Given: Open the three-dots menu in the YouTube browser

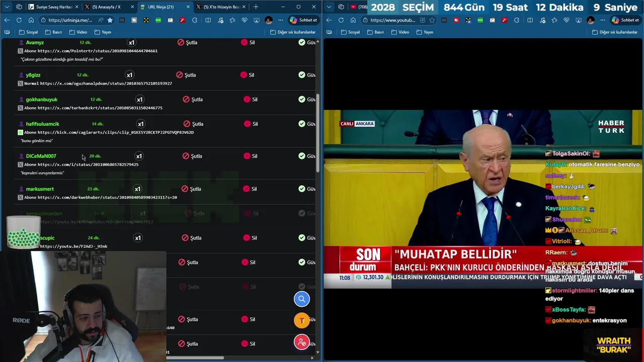Looking at the screenshot, I should point(602,20).
